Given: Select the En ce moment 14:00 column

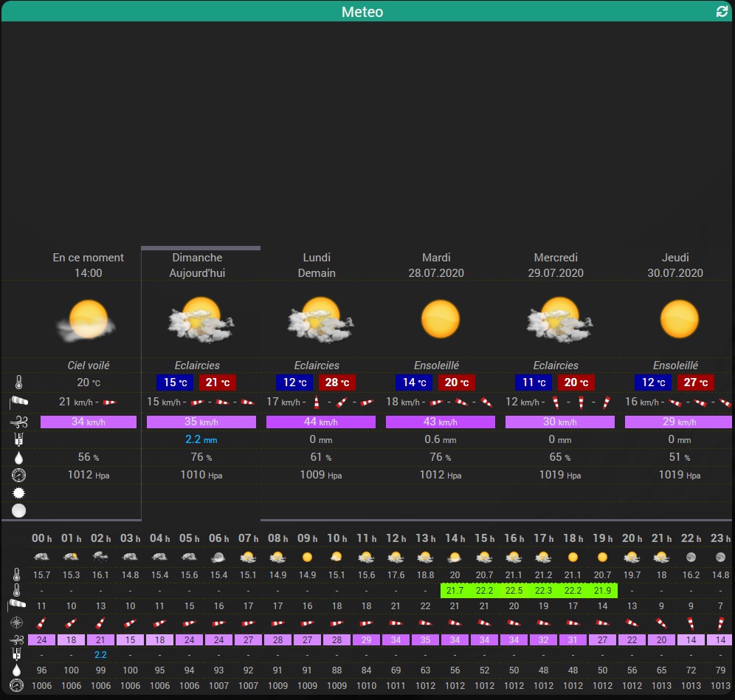Looking at the screenshot, I should [x=88, y=265].
